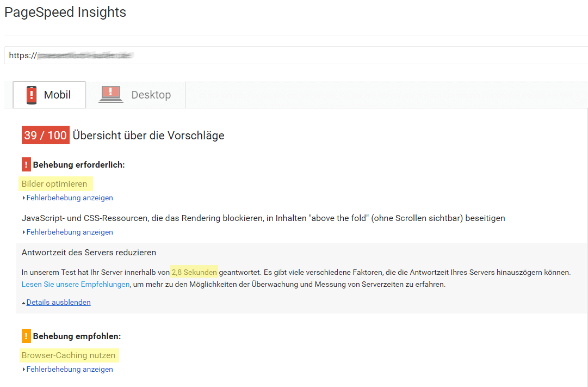This screenshot has height=387, width=588.
Task: Click the Übersicht über die Vorschläge heading
Action: (x=148, y=136)
